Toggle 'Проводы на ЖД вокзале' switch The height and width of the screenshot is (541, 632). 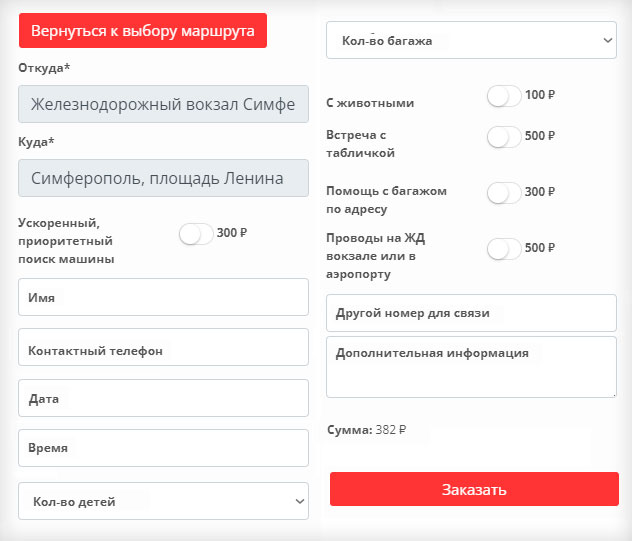click(504, 249)
